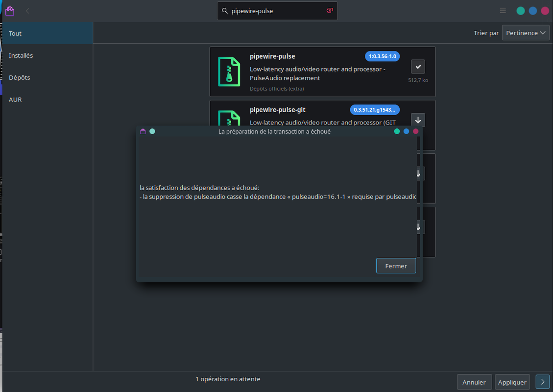Click the '1 opération en attente' status text
The image size is (553, 392).
[228, 379]
